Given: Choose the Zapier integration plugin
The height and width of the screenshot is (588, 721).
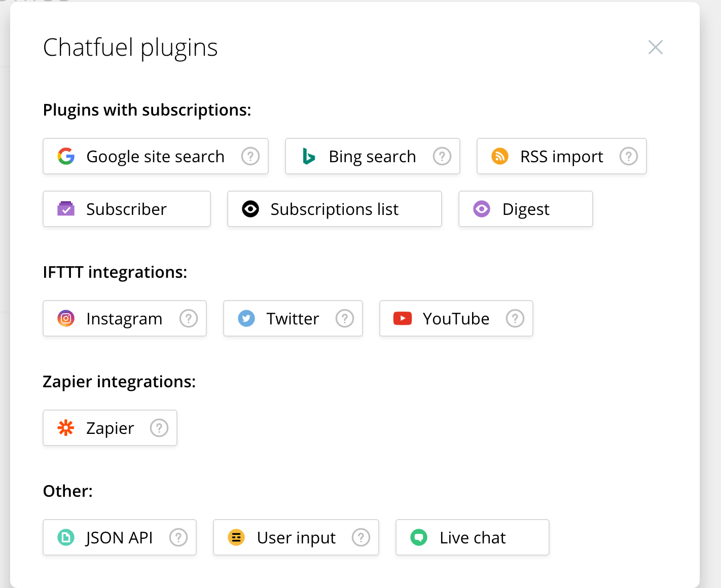Looking at the screenshot, I should point(101,428).
